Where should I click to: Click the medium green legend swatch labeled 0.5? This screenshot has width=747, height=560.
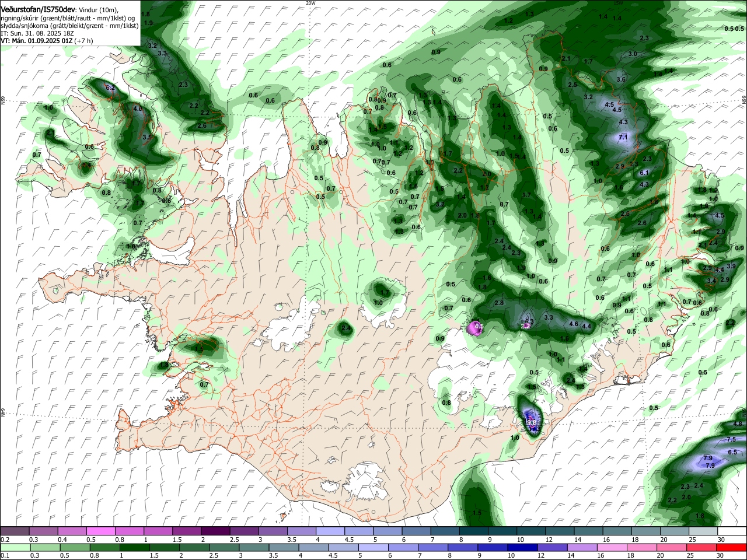tap(75, 547)
